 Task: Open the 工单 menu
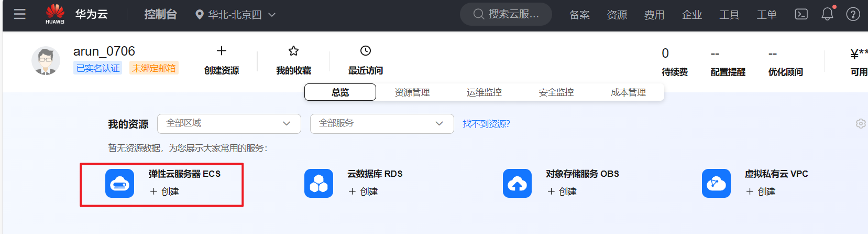pyautogui.click(x=767, y=15)
